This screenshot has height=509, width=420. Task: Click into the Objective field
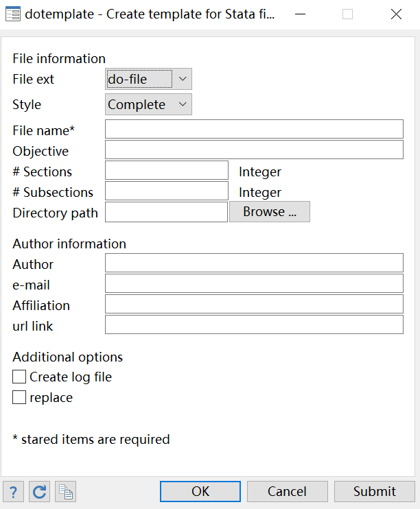click(x=254, y=150)
